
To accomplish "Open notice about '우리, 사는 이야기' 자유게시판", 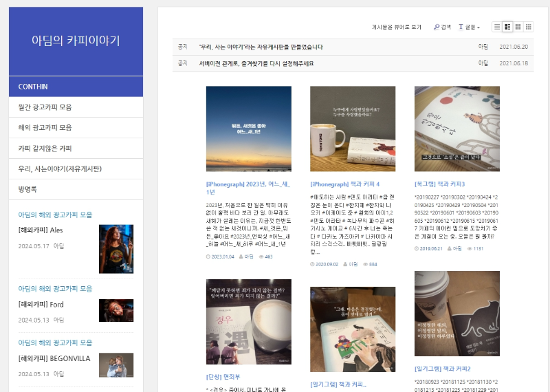I will tap(261, 47).
